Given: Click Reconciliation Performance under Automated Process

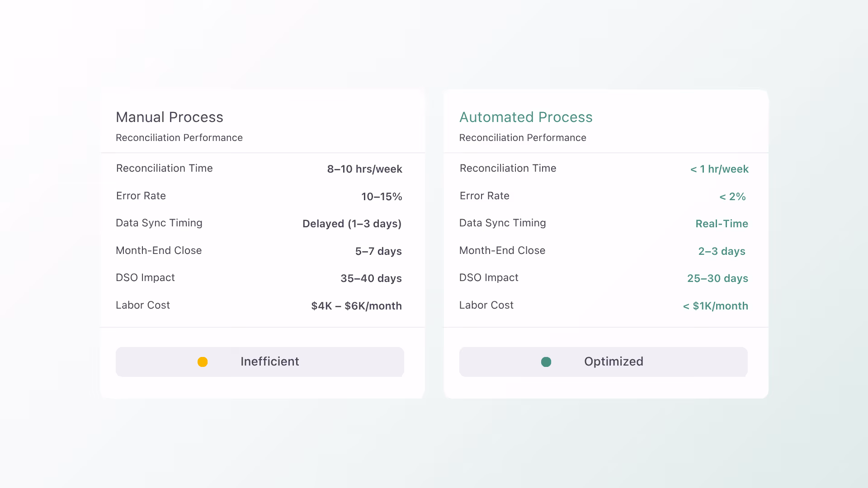Looking at the screenshot, I should click(x=523, y=138).
